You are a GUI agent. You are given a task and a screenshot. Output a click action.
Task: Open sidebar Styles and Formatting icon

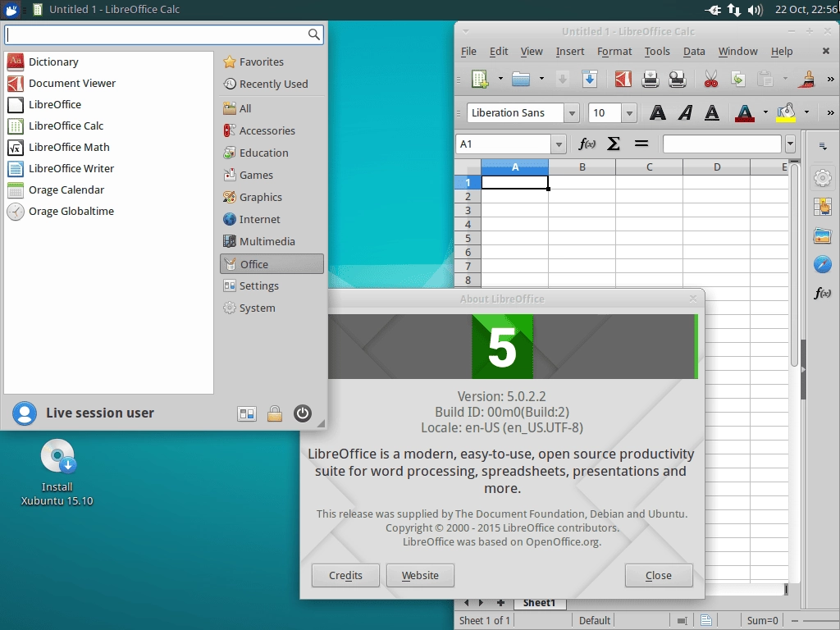pos(823,206)
